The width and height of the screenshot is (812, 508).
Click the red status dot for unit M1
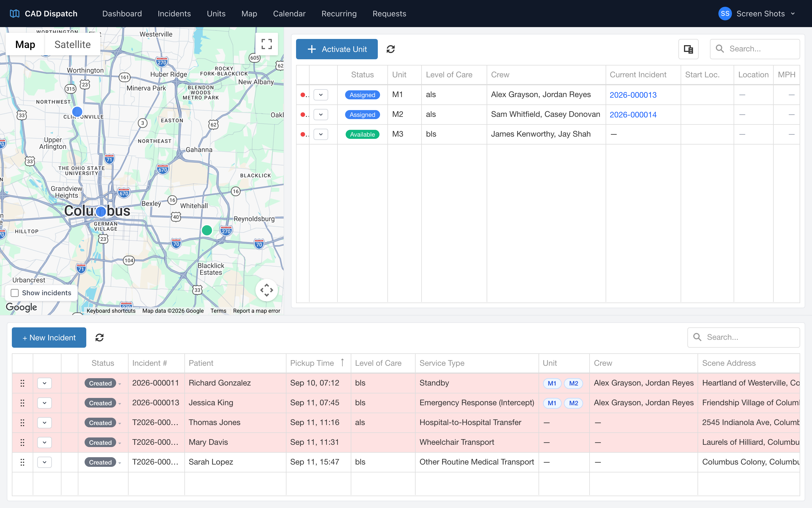tap(303, 95)
